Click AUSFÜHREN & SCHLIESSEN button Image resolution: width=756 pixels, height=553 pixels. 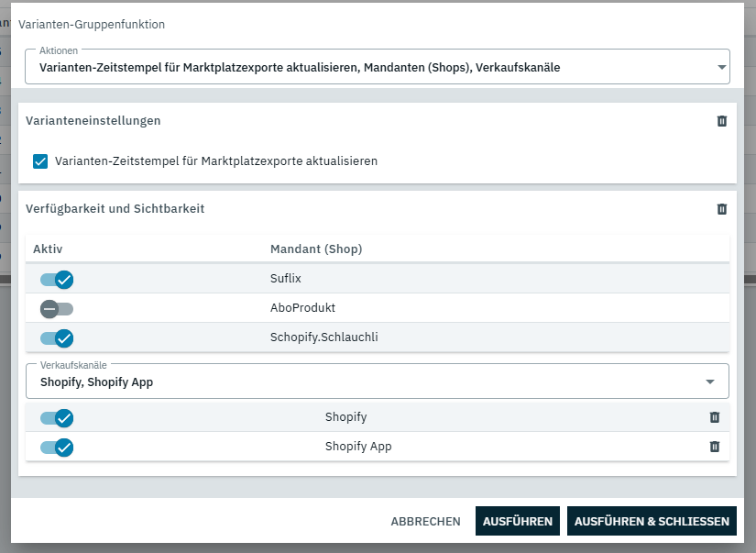point(652,521)
